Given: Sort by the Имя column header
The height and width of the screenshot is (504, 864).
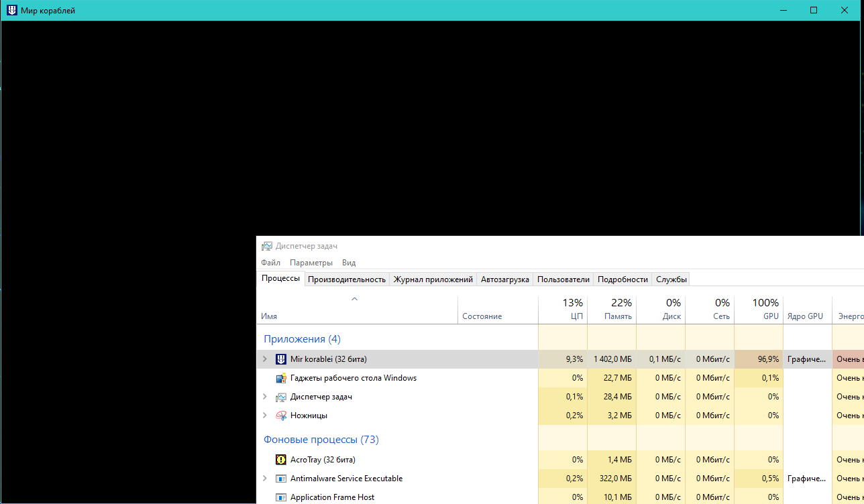Looking at the screenshot, I should pyautogui.click(x=358, y=311).
